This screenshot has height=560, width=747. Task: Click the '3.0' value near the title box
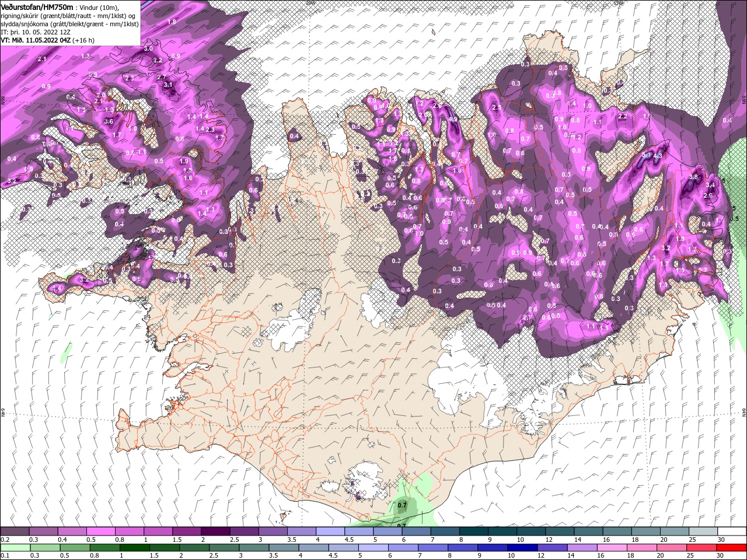(x=148, y=49)
